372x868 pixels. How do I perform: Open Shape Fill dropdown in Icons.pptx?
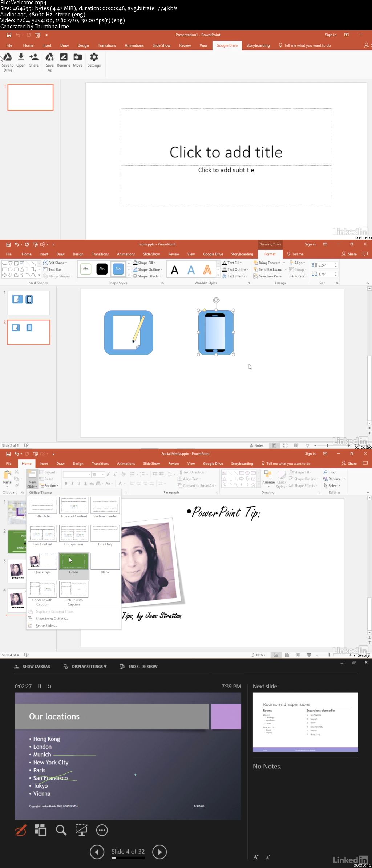(x=144, y=263)
